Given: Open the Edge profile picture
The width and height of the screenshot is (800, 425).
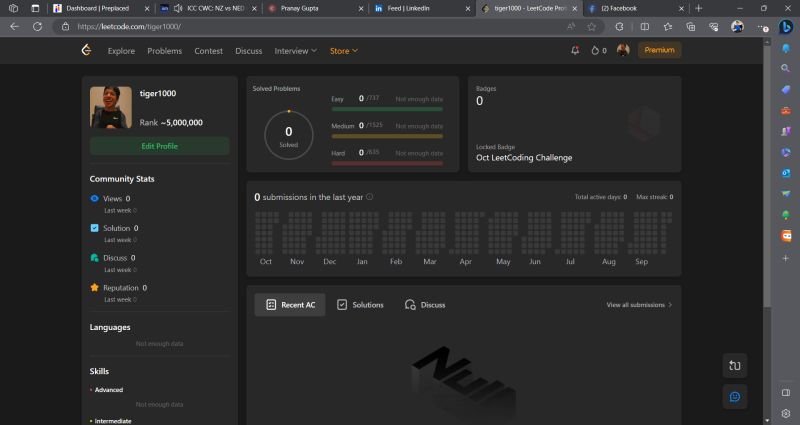Looking at the screenshot, I should click(x=737, y=27).
